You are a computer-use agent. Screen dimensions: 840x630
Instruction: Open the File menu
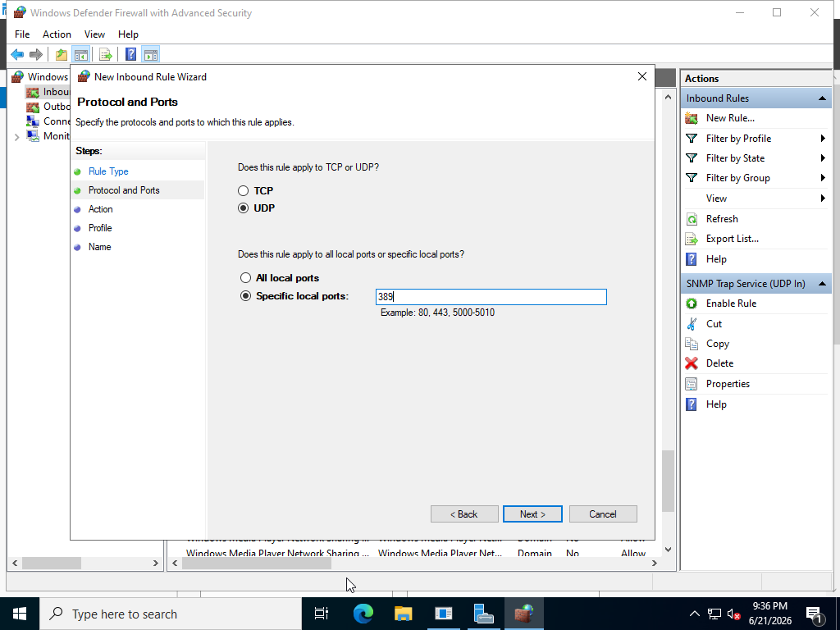[22, 34]
